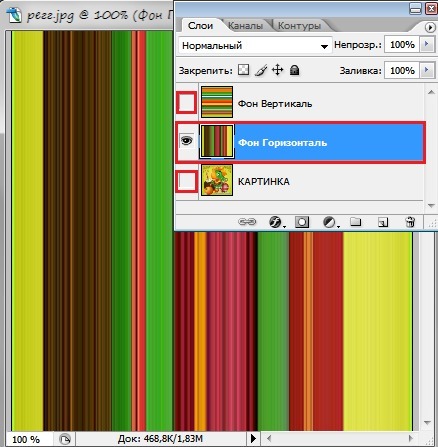
Task: Lock image pixels brush icon
Action: 261,70
